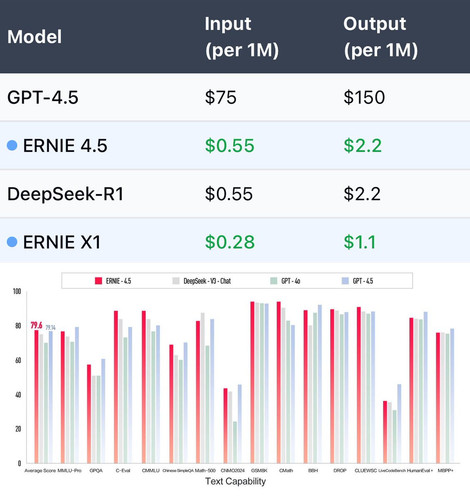Click the "Average Score" axis label
Image resolution: width=470 pixels, height=500 pixels.
[x=40, y=471]
